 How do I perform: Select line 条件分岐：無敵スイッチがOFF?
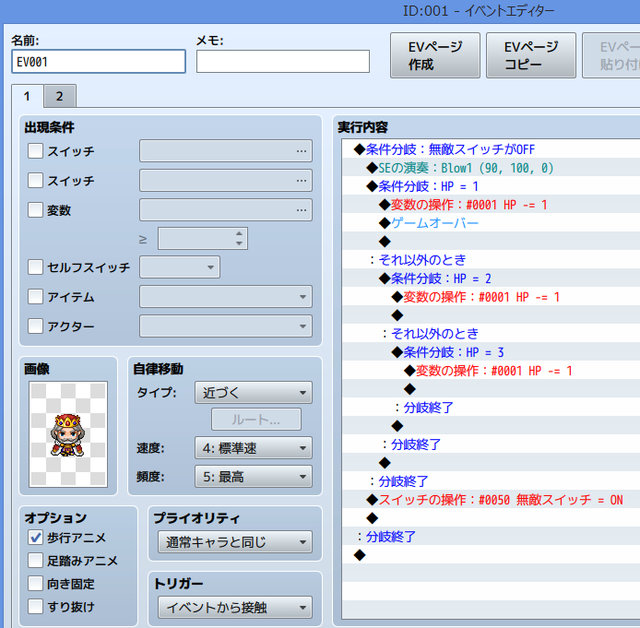pyautogui.click(x=491, y=149)
